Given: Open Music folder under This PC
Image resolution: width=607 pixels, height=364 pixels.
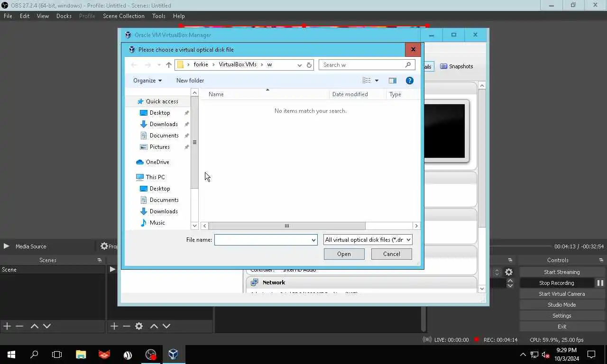Looking at the screenshot, I should 157,223.
